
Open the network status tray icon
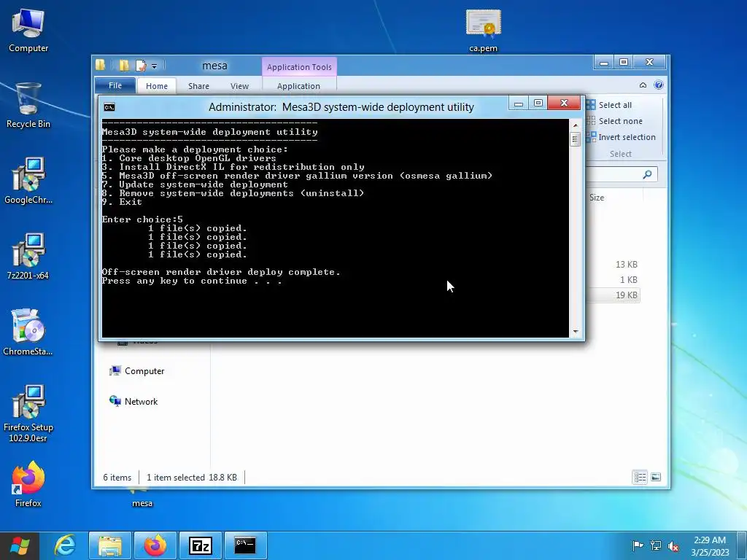(656, 545)
